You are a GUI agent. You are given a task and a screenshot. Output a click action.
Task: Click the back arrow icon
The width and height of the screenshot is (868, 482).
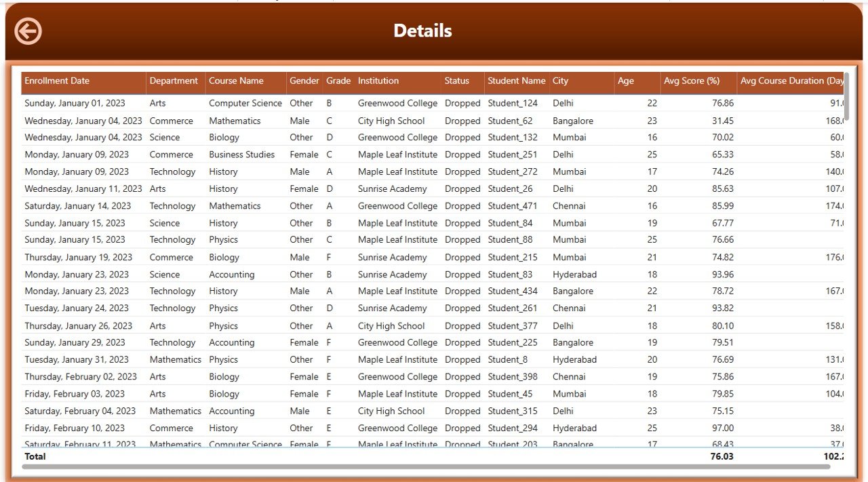(28, 31)
